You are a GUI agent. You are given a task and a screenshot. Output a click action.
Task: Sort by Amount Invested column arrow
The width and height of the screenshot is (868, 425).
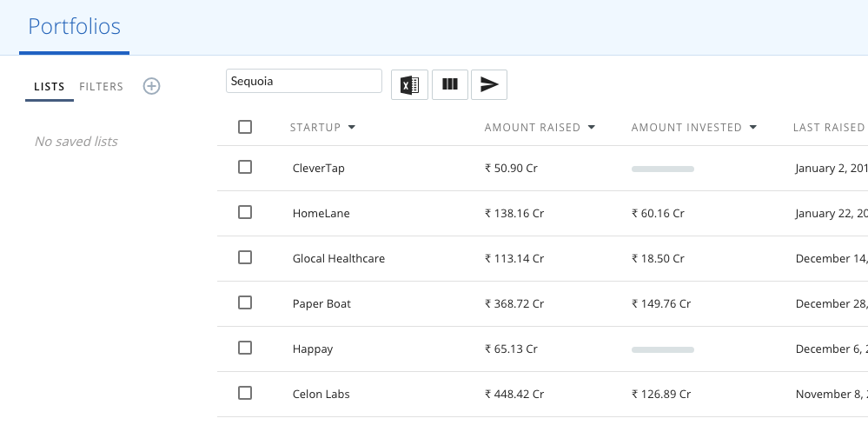(x=752, y=127)
